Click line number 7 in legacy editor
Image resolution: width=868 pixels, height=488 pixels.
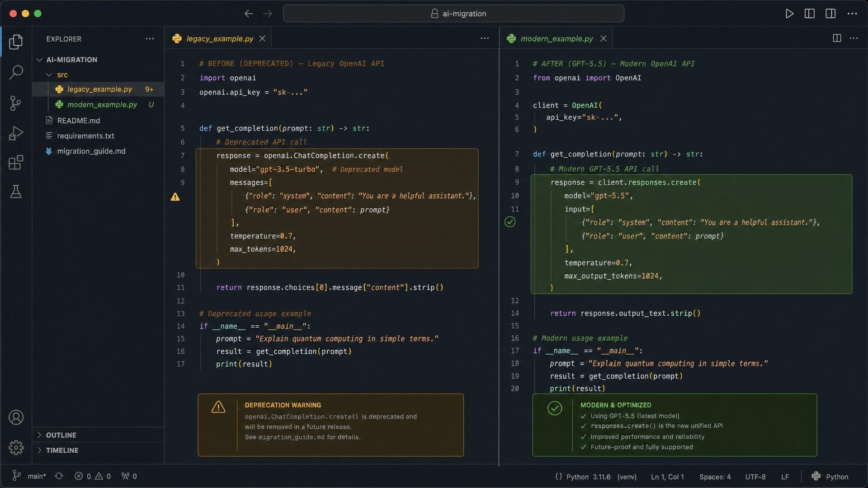(x=183, y=155)
